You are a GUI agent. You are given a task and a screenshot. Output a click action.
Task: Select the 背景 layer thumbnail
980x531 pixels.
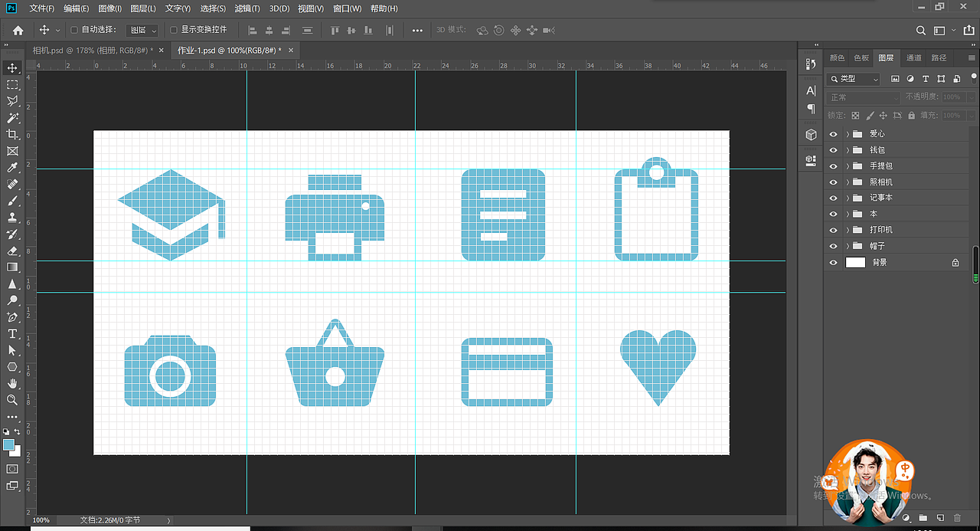(x=855, y=262)
